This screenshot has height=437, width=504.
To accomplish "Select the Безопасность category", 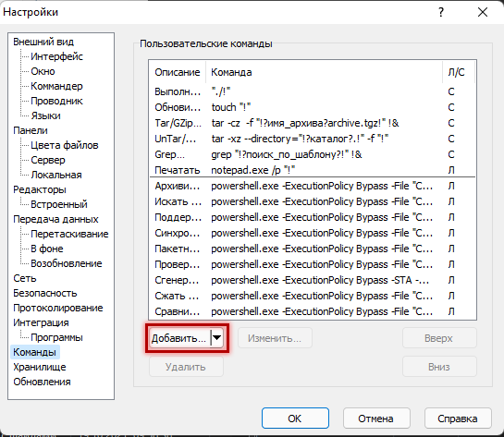I will click(x=45, y=293).
